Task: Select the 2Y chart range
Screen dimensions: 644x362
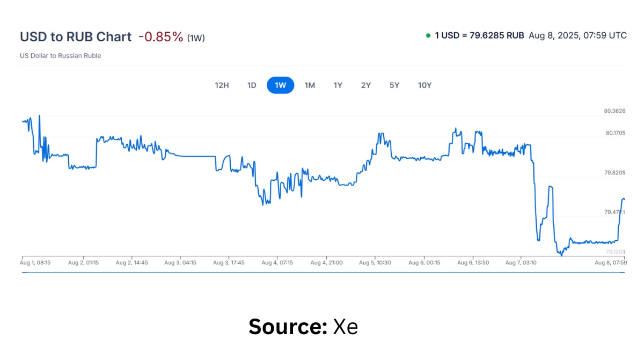Action: click(365, 85)
